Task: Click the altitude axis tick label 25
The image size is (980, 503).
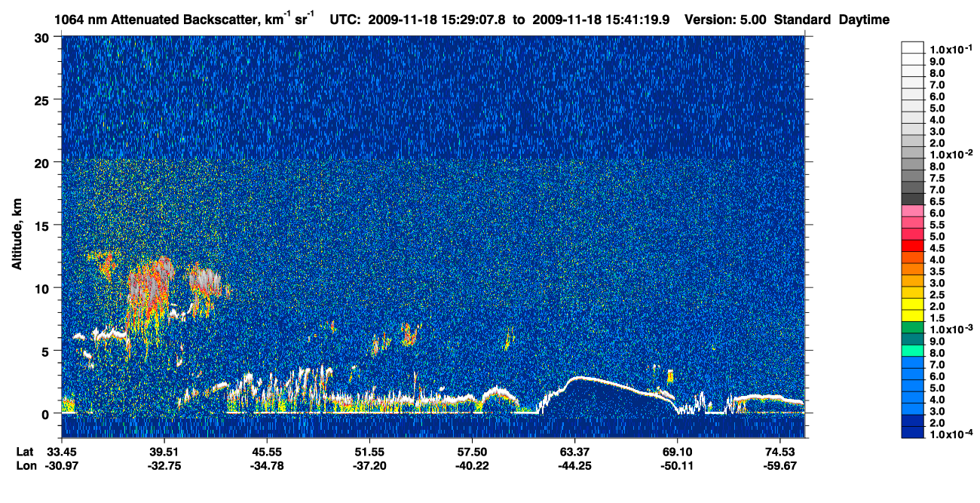Action: (x=43, y=100)
